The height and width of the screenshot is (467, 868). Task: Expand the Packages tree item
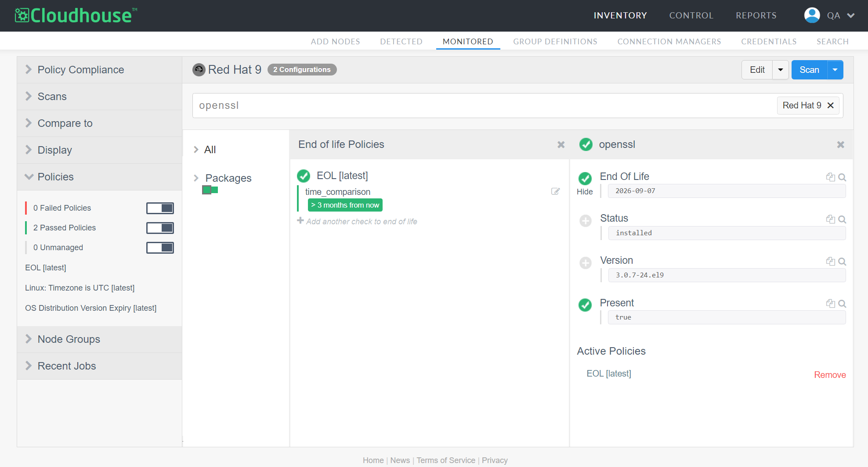point(196,178)
